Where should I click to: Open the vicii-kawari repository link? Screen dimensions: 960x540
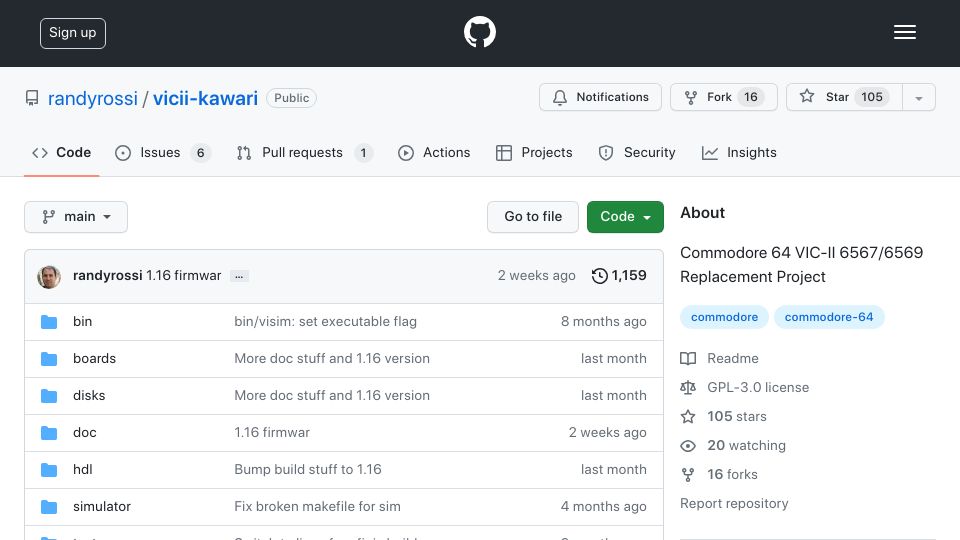(x=205, y=98)
